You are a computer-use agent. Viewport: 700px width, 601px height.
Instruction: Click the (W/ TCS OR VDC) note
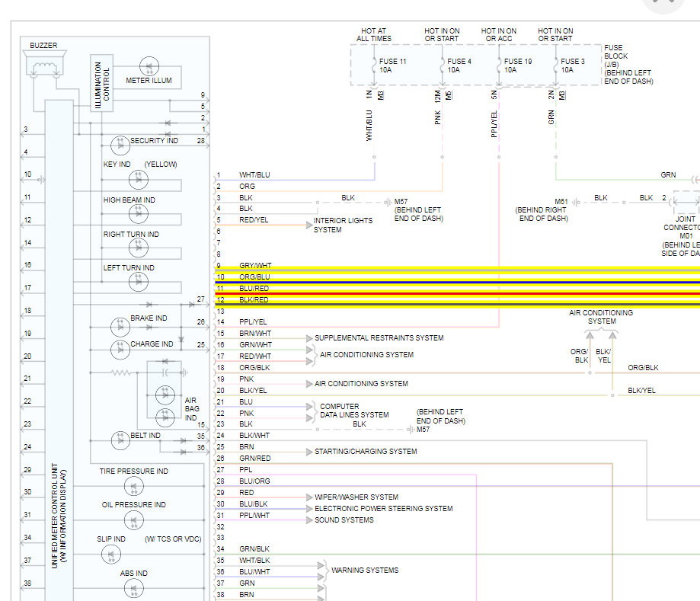173,539
